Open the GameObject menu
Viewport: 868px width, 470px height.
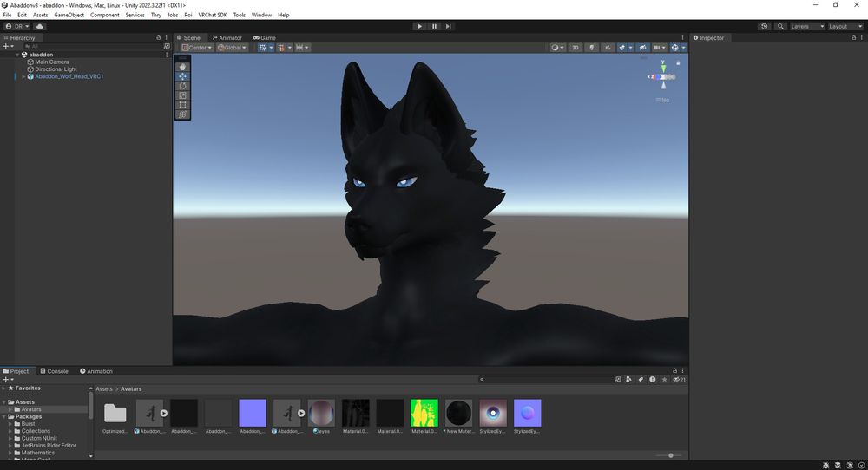click(69, 15)
